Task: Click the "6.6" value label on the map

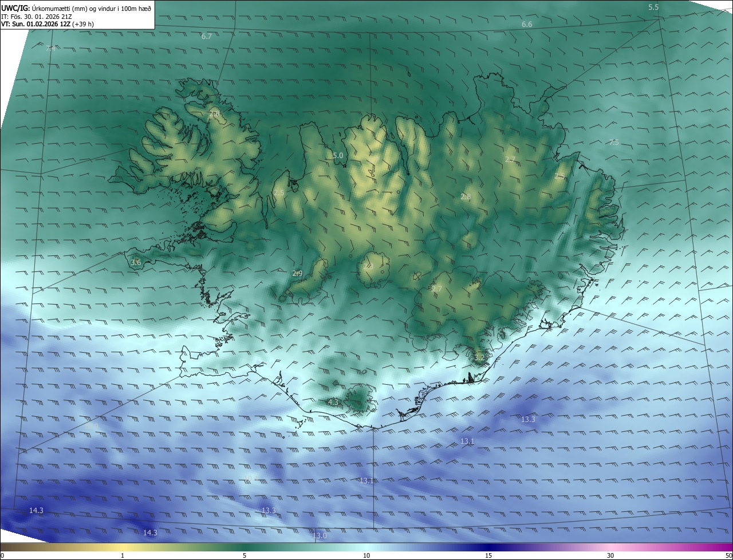Action: point(527,24)
